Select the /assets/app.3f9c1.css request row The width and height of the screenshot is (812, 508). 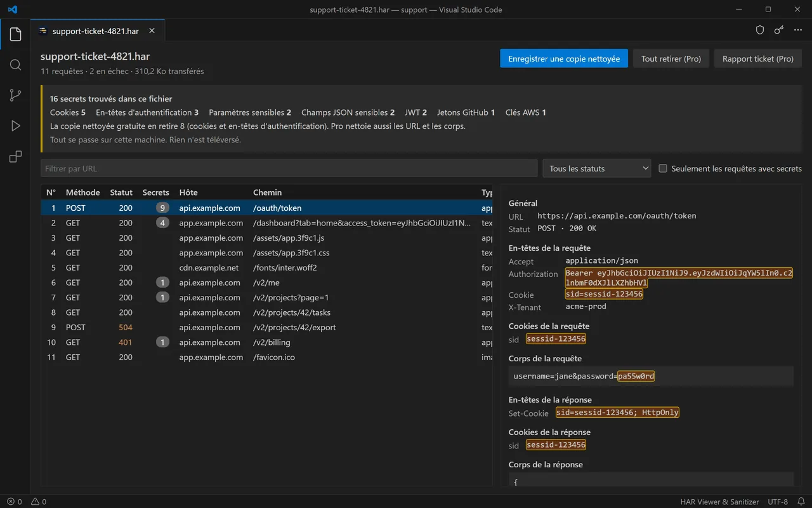[266, 253]
